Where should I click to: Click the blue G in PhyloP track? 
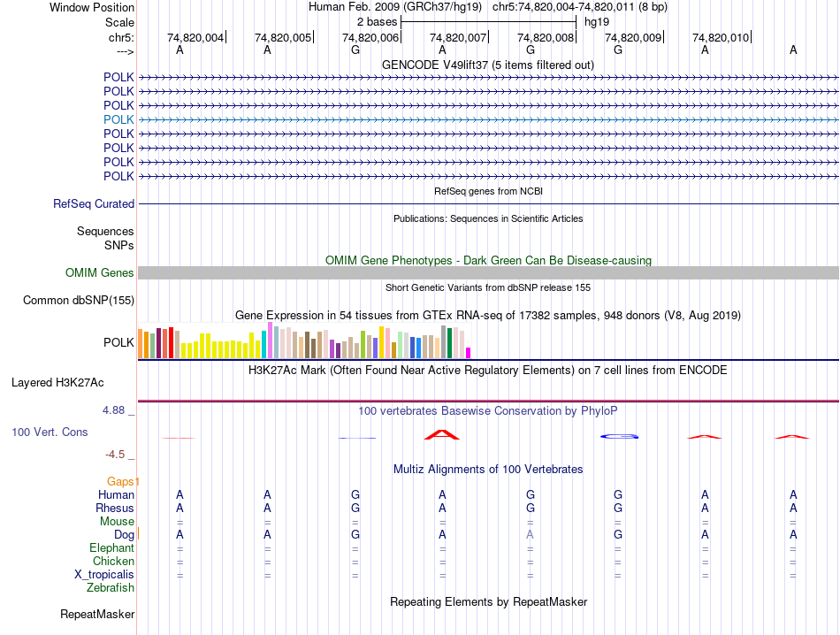(x=619, y=436)
